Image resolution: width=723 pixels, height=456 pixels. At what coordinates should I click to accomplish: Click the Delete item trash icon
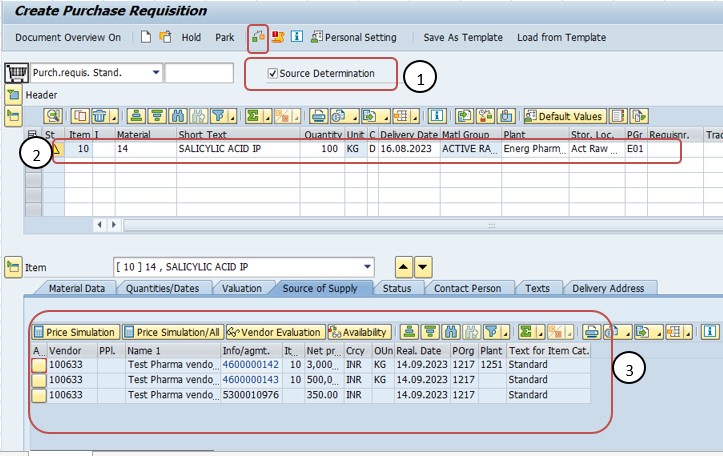pos(100,116)
